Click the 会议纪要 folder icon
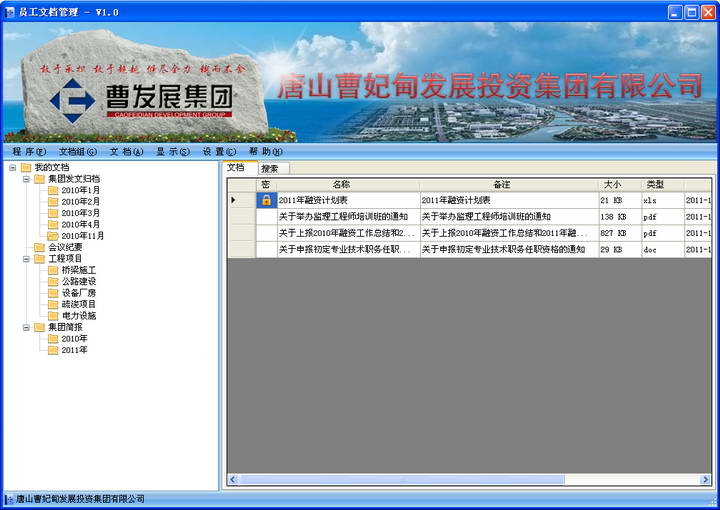Viewport: 720px width, 510px height. point(40,247)
